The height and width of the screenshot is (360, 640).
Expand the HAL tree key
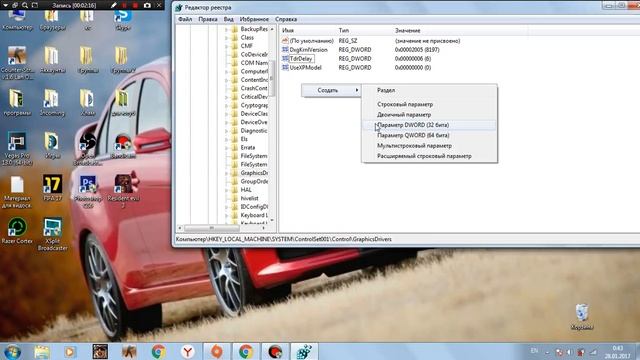[227, 190]
